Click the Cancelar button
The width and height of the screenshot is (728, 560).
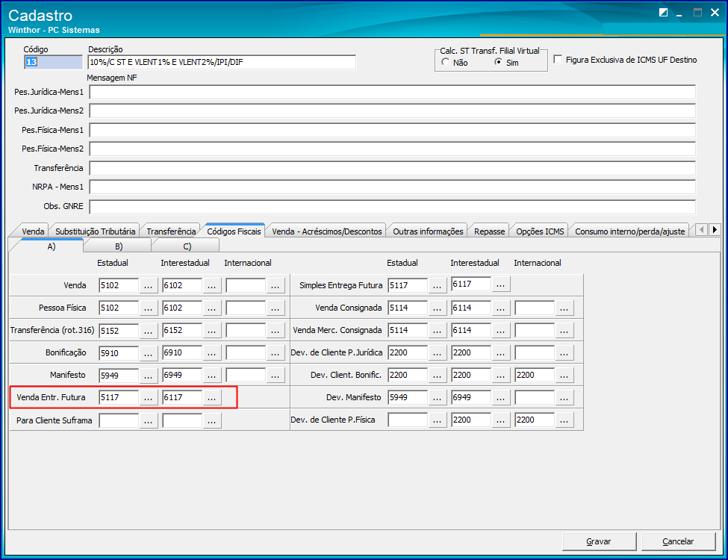(678, 541)
